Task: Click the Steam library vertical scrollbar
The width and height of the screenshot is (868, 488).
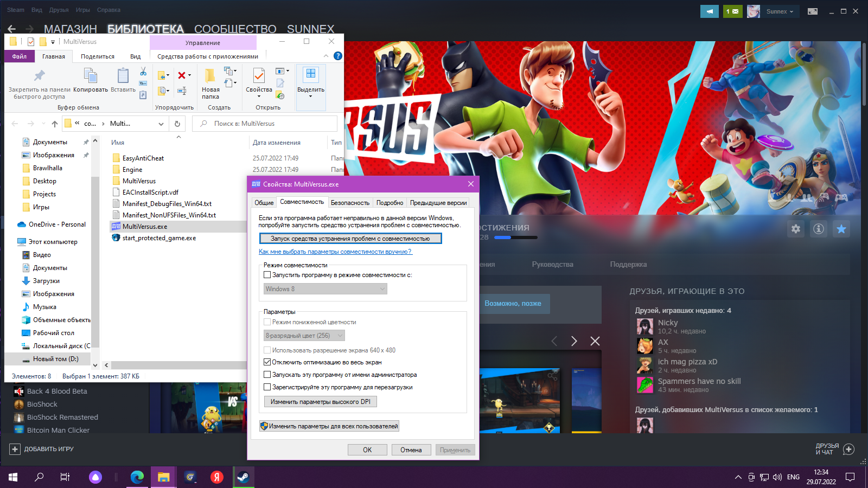Action: [x=864, y=74]
